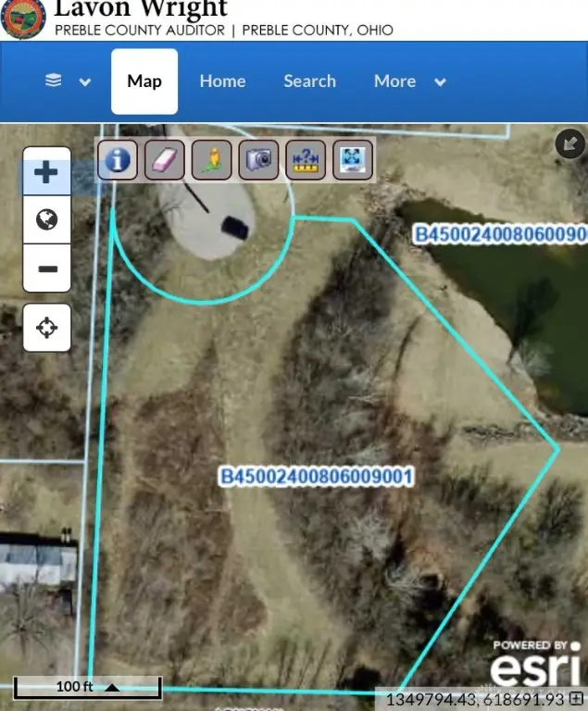Collapse map with the arrow button
The width and height of the screenshot is (588, 711).
[x=569, y=143]
